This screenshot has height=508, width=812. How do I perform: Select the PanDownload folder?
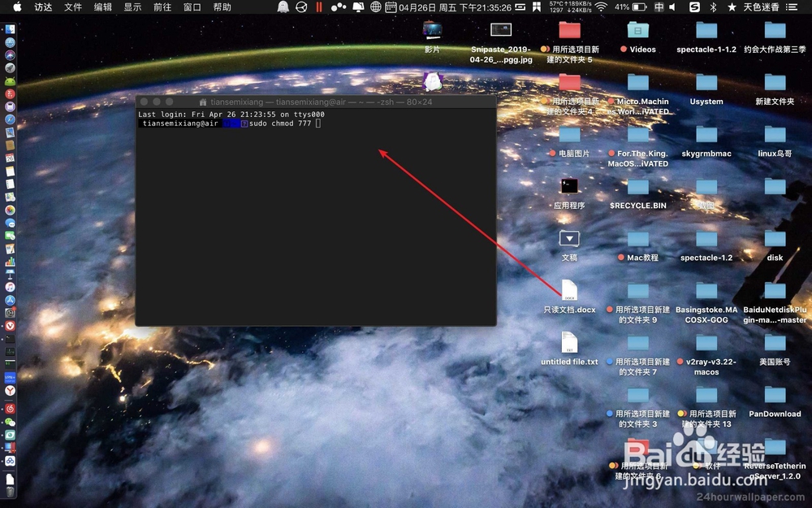click(775, 402)
